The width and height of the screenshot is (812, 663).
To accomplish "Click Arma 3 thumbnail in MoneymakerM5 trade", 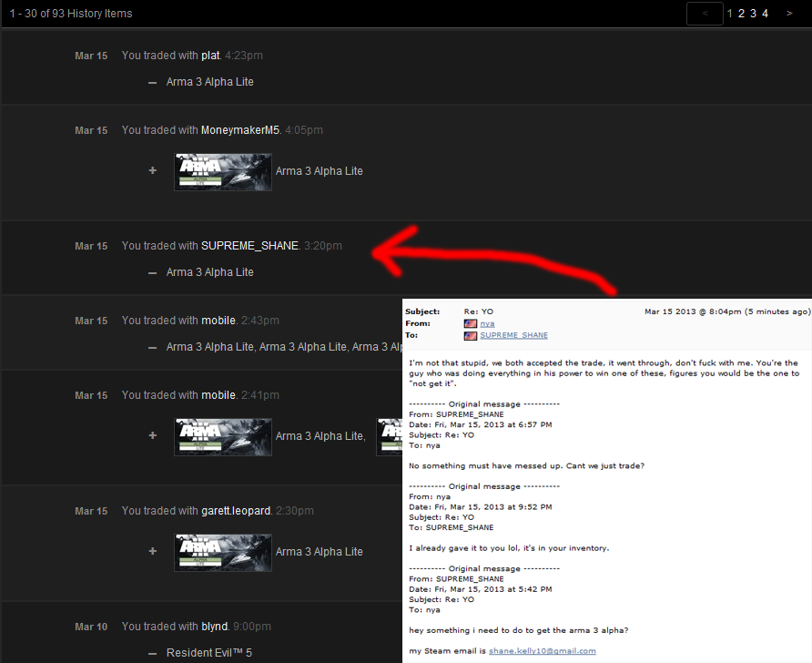I will click(x=223, y=172).
